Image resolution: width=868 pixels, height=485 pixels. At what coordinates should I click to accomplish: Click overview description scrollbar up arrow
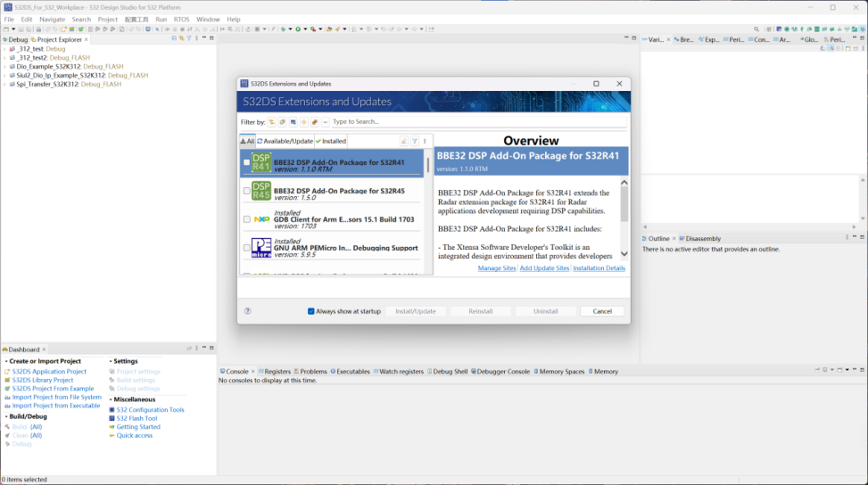[x=624, y=183]
